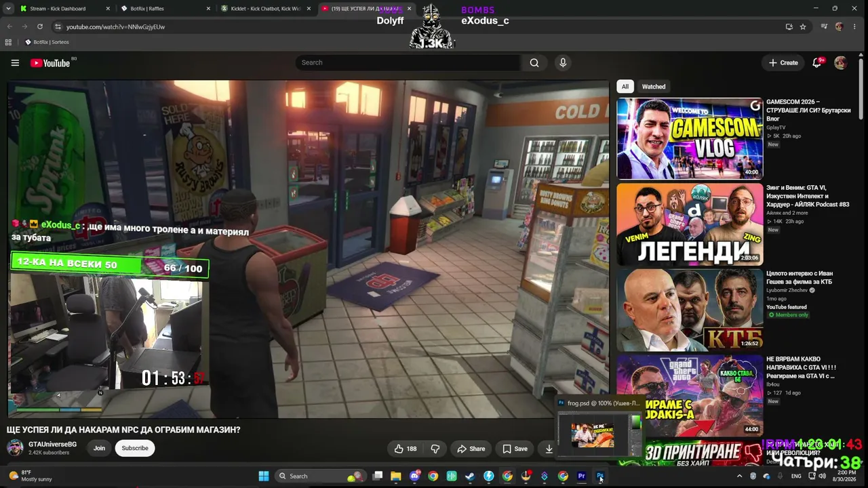
Task: Click the GplayTV channel name
Action: [x=776, y=127]
